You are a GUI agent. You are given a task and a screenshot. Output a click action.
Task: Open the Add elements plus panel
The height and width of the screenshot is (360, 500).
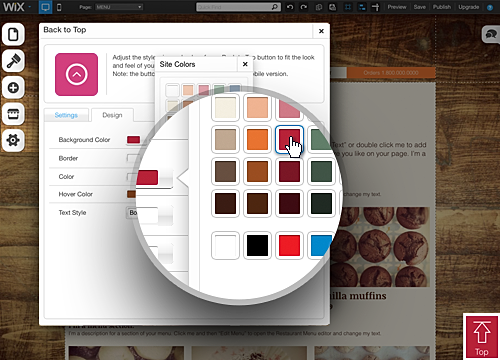[13, 88]
